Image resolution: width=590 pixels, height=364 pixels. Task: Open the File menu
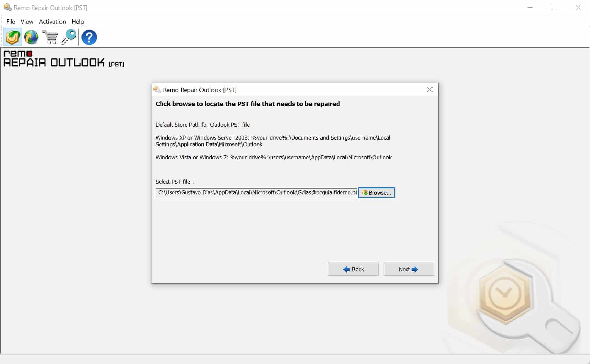[11, 21]
